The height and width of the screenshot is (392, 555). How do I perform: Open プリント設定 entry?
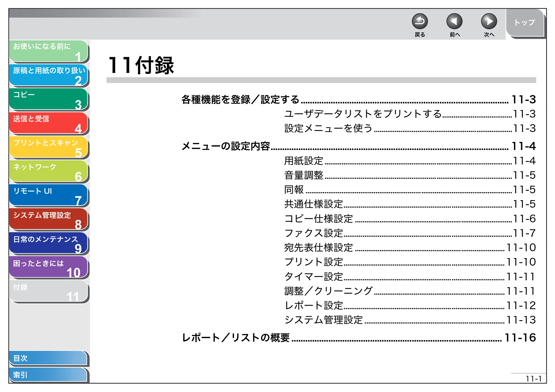410,262
